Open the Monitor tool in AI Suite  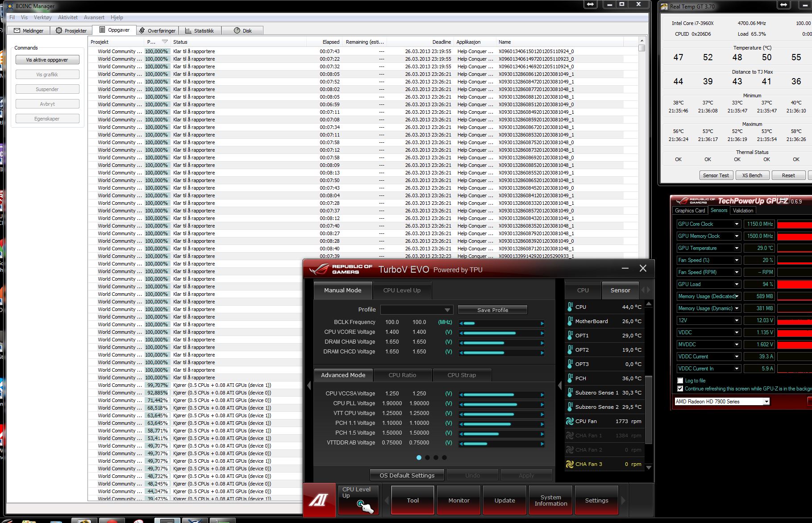point(459,500)
